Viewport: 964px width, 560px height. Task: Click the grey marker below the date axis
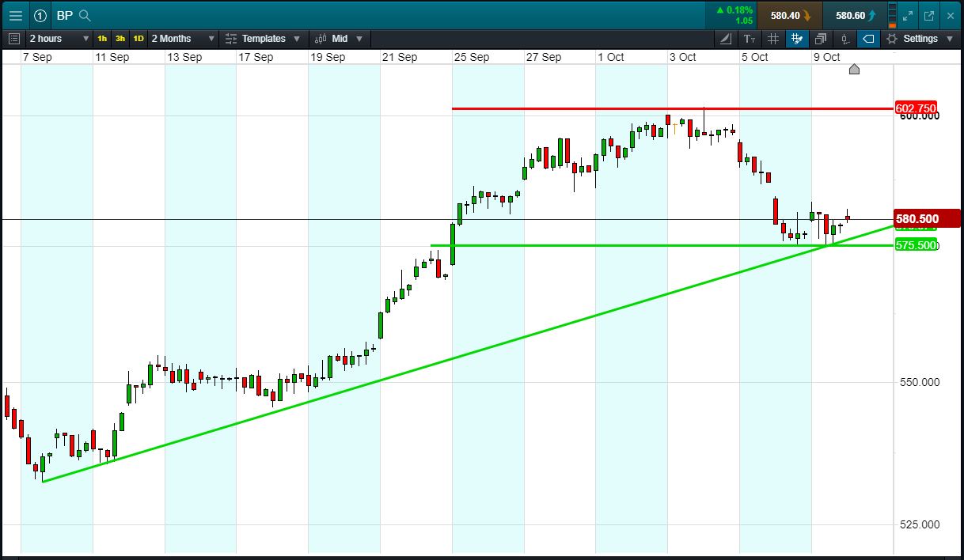854,70
